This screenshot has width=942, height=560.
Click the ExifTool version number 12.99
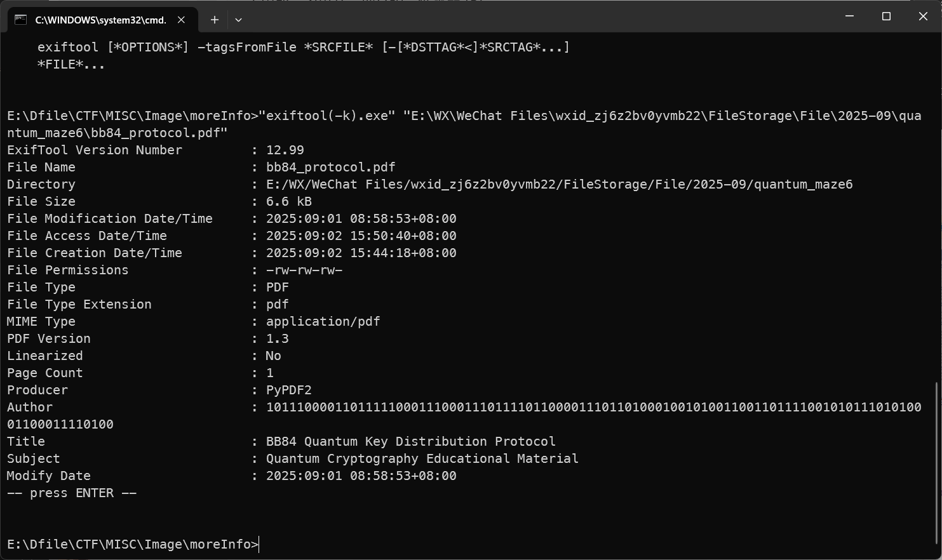click(285, 150)
